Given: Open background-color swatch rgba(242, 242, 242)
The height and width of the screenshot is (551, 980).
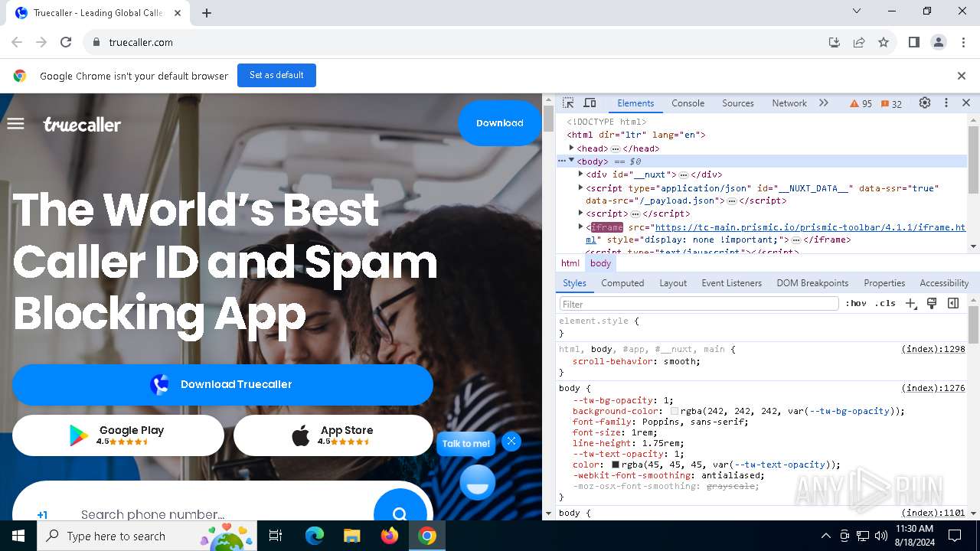Looking at the screenshot, I should pos(675,412).
